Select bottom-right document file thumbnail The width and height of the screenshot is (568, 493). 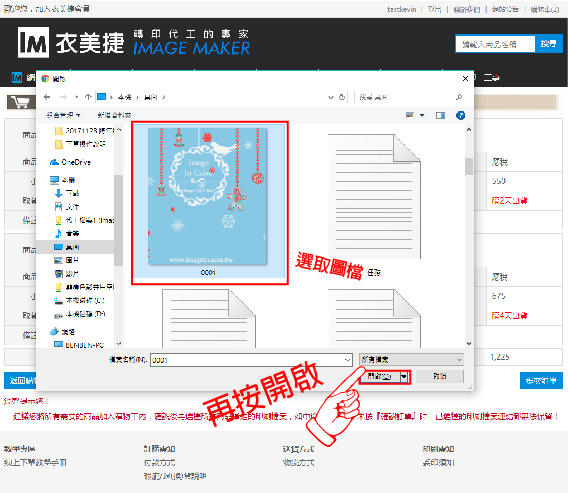[374, 318]
